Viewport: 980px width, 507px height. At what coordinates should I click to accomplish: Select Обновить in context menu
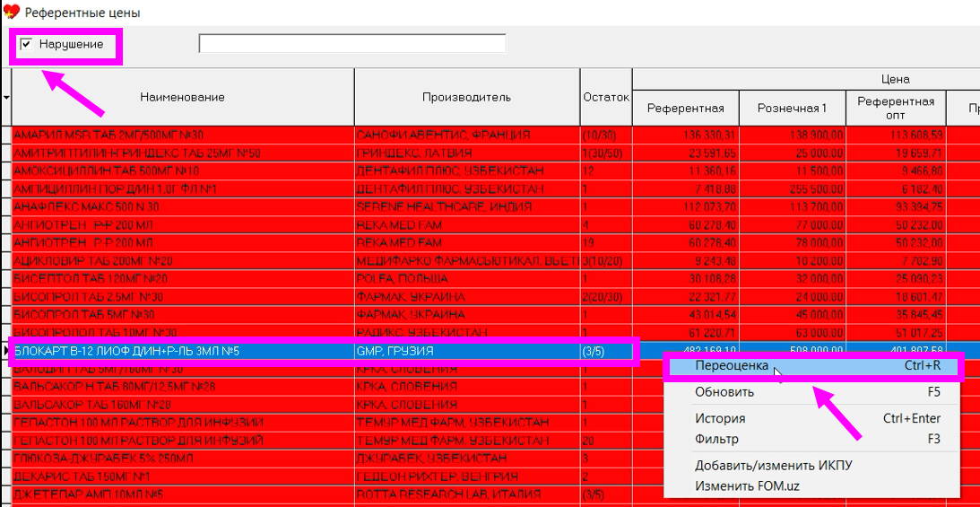pyautogui.click(x=814, y=393)
